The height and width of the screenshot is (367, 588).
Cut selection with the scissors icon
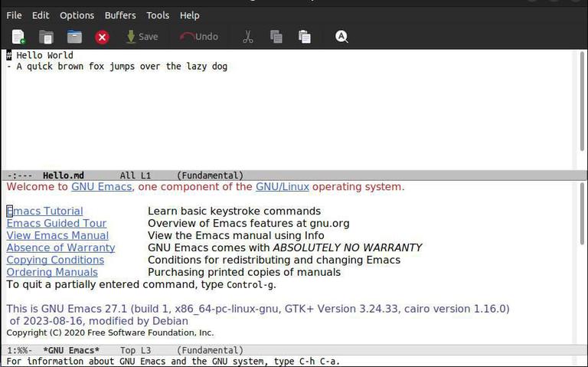[247, 37]
